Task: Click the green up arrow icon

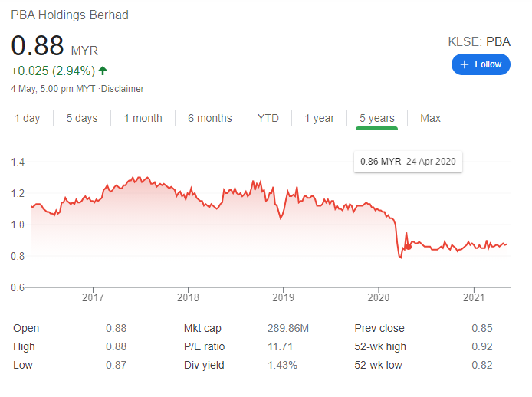Action: pos(103,71)
